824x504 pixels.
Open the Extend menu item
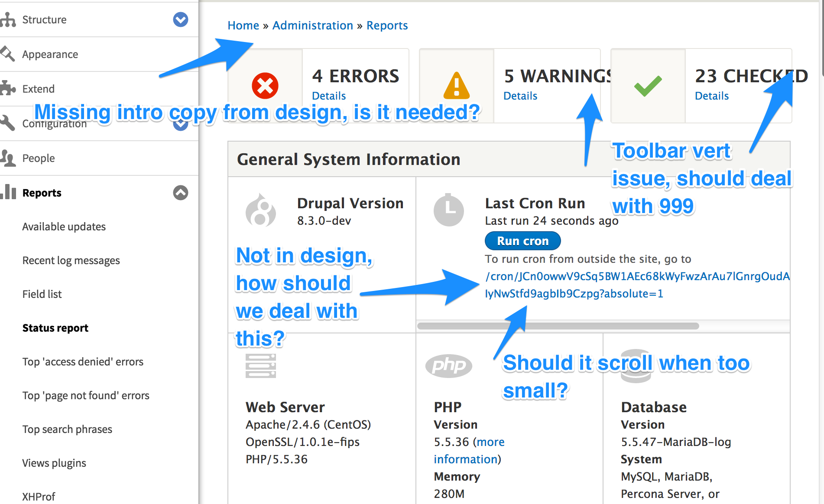(39, 89)
